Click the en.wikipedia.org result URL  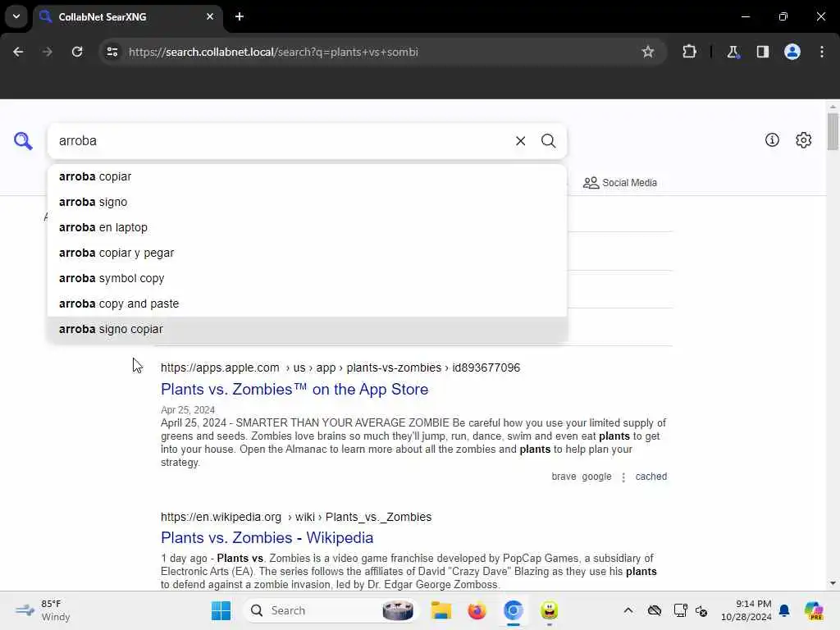(295, 517)
